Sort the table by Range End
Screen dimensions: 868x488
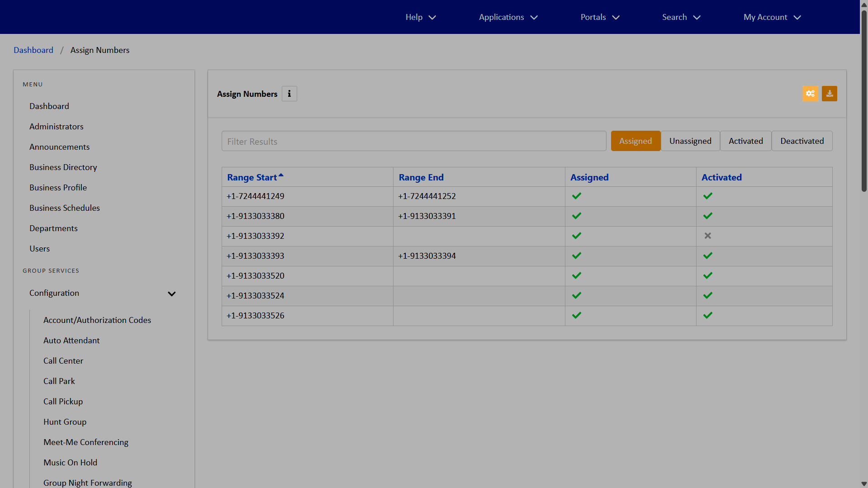tap(421, 177)
